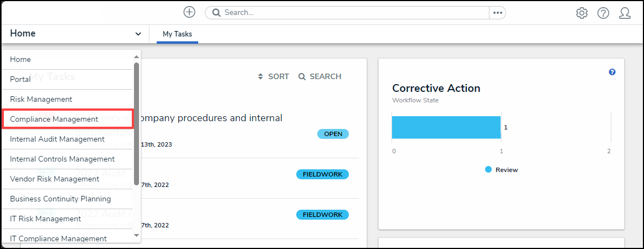Click the magnifier icon in search field

click(x=217, y=13)
